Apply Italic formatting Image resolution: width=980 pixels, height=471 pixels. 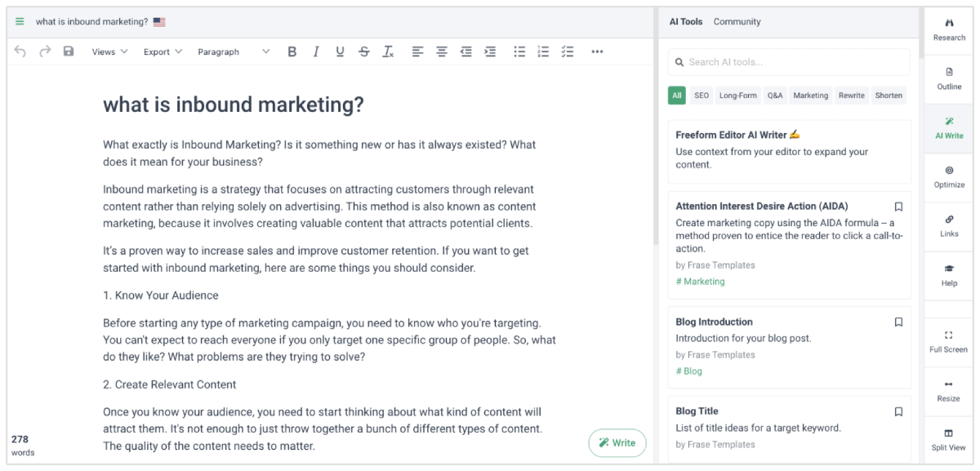point(316,51)
